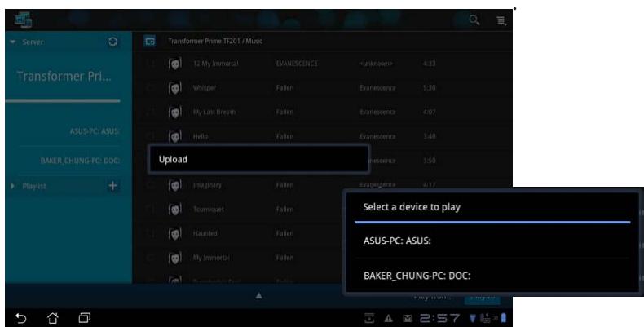The height and width of the screenshot is (327, 644).
Task: Tap album art for My Last Breath
Action: (175, 113)
